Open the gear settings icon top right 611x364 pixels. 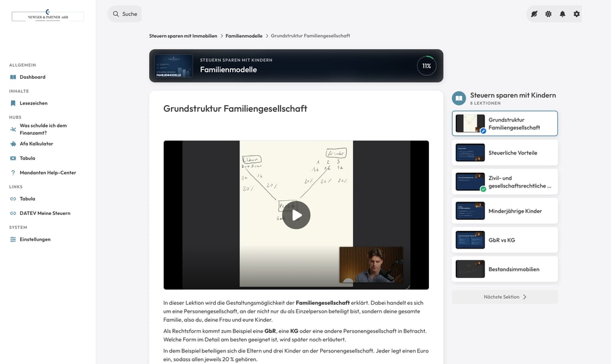(x=577, y=14)
